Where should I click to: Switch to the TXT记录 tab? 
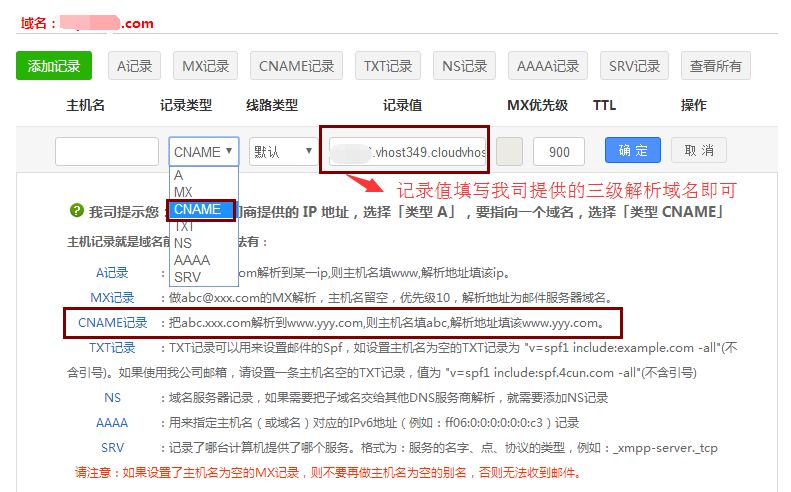tap(388, 66)
